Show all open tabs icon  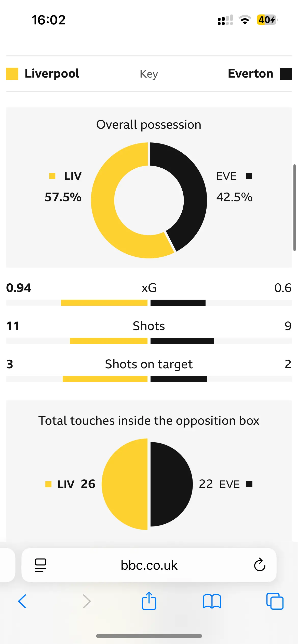275,601
